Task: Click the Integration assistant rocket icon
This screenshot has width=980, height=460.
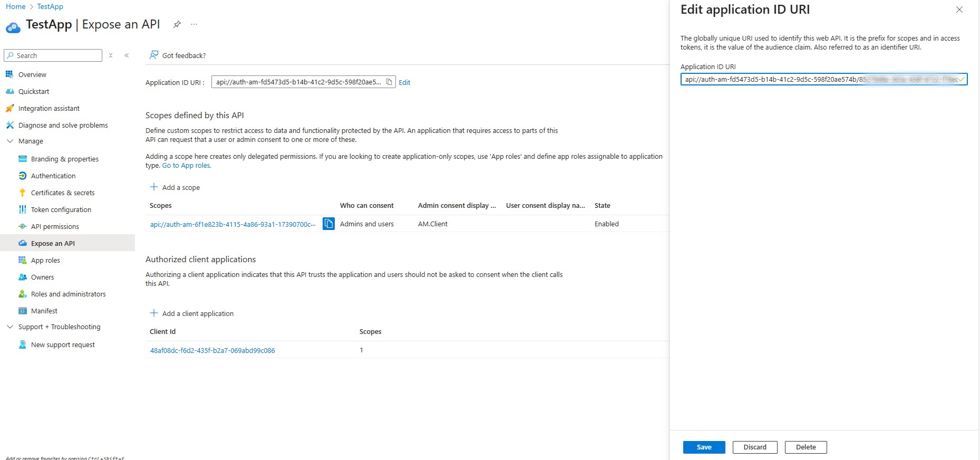Action: (9, 108)
